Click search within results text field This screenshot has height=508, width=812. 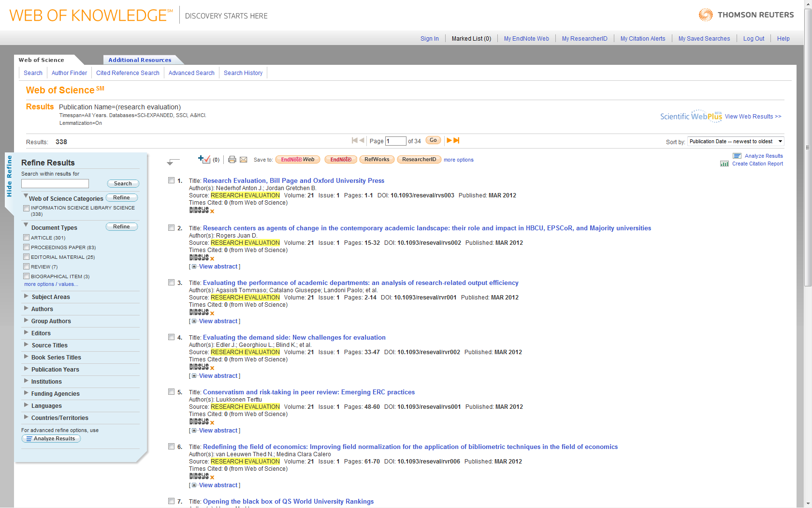tap(55, 183)
